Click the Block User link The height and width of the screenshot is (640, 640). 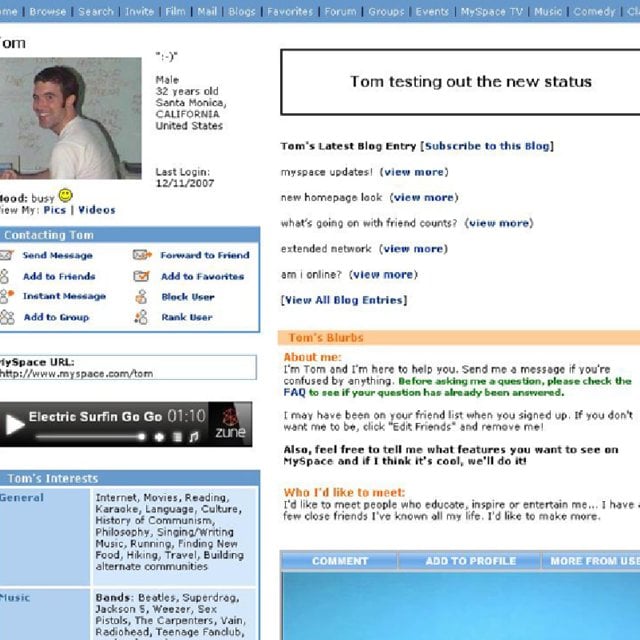(x=188, y=297)
